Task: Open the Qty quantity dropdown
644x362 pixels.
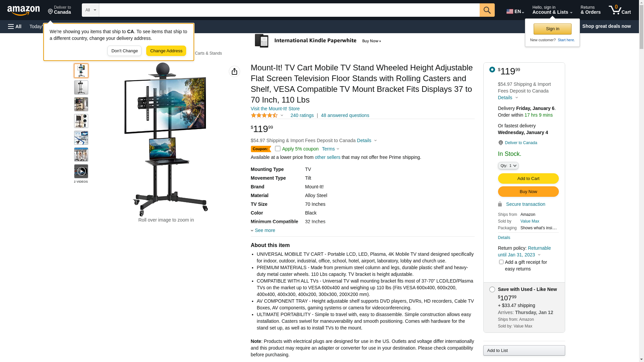Action: [508, 166]
